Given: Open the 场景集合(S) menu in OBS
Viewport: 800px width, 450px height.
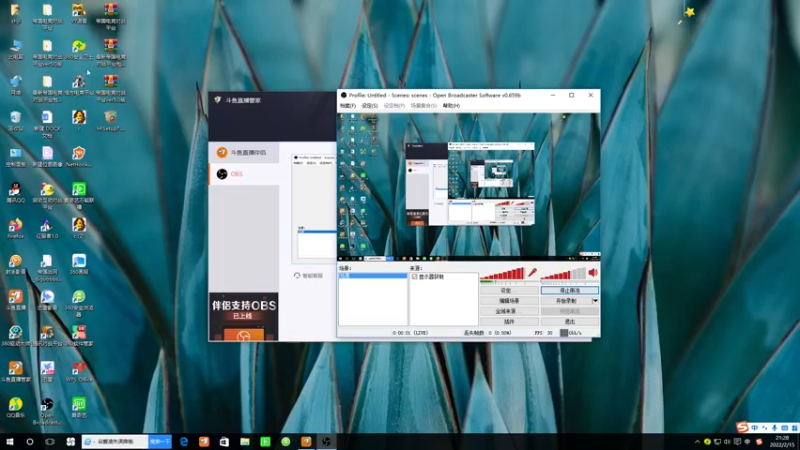Looking at the screenshot, I should [x=423, y=106].
